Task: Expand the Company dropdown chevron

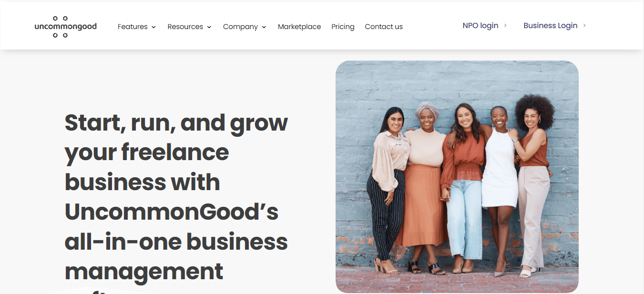Action: click(264, 27)
